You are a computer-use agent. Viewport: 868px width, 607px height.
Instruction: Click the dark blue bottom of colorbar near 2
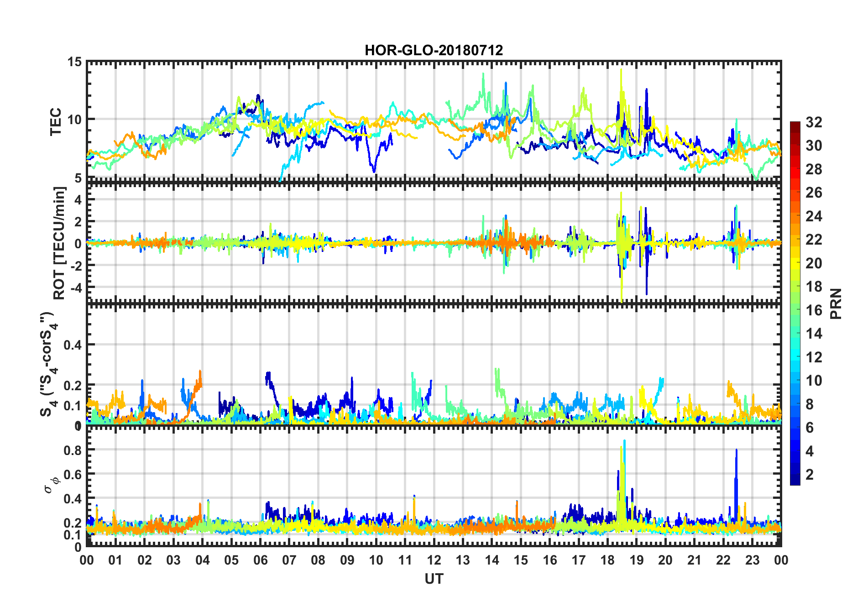click(x=795, y=479)
